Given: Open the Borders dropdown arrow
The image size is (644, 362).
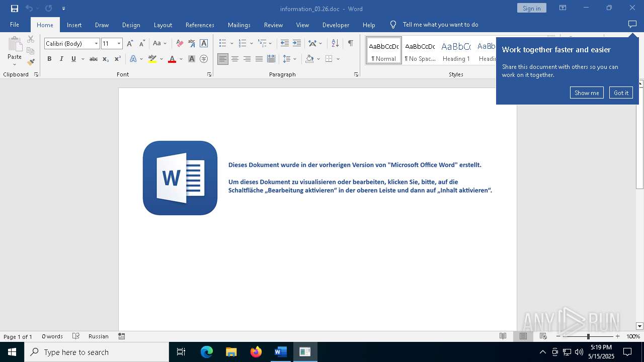Looking at the screenshot, I should tap(338, 59).
